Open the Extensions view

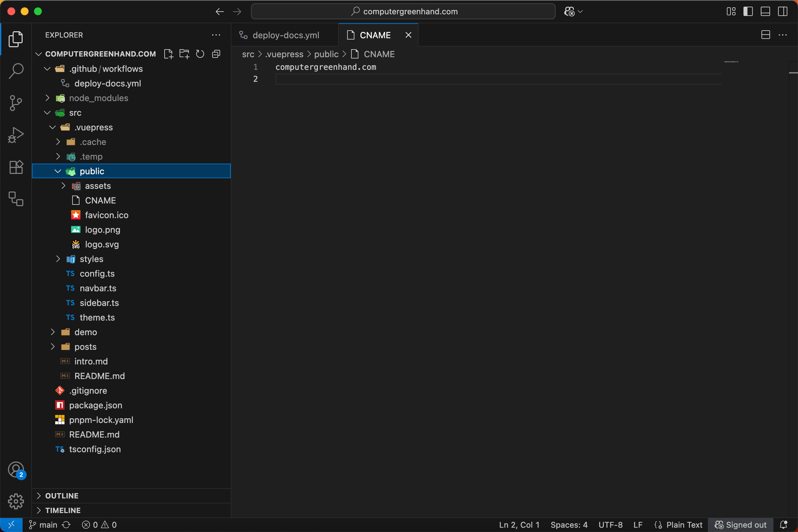click(16, 167)
